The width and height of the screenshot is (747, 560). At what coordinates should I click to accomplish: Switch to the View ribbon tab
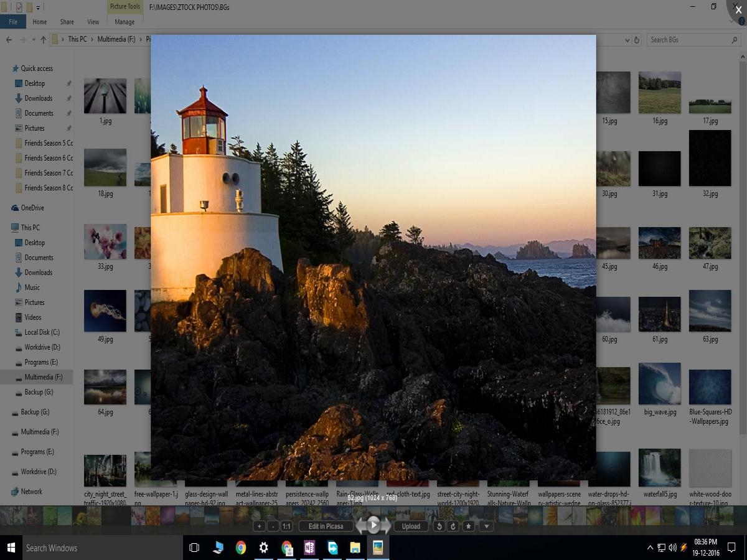(93, 21)
